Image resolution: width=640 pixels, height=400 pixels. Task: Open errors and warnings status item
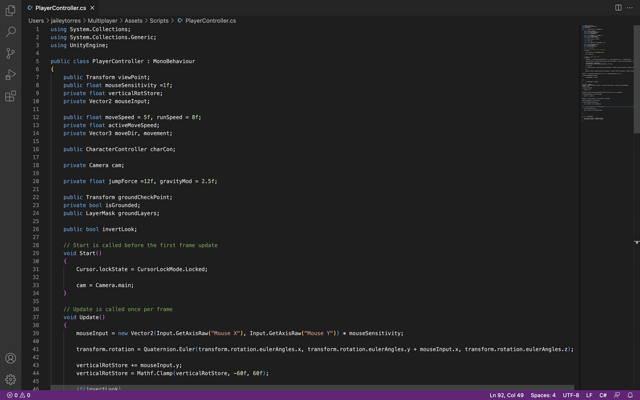pyautogui.click(x=18, y=395)
